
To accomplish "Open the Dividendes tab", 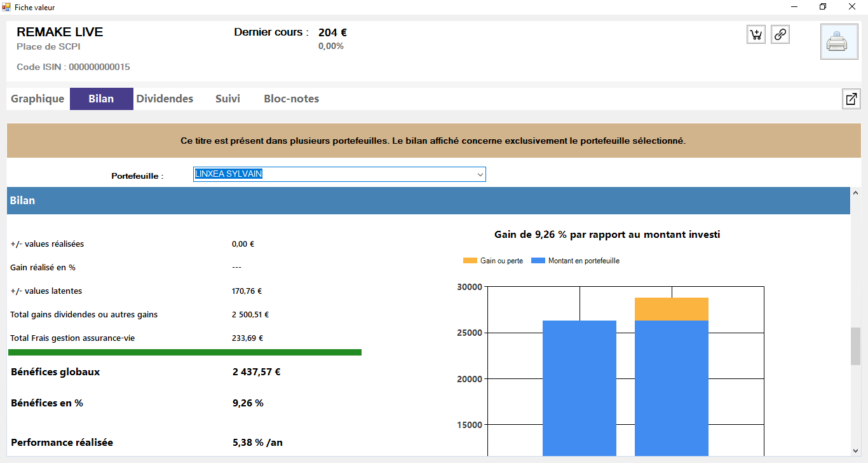I will (x=165, y=99).
